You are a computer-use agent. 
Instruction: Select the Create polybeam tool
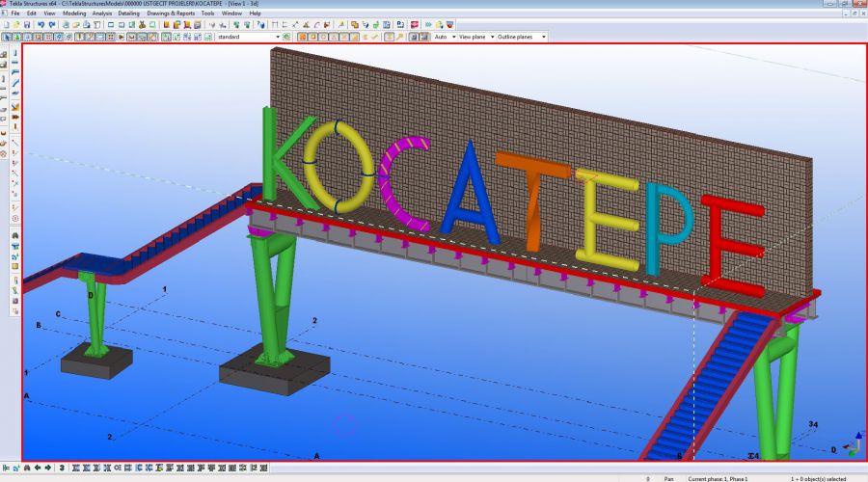[x=14, y=72]
